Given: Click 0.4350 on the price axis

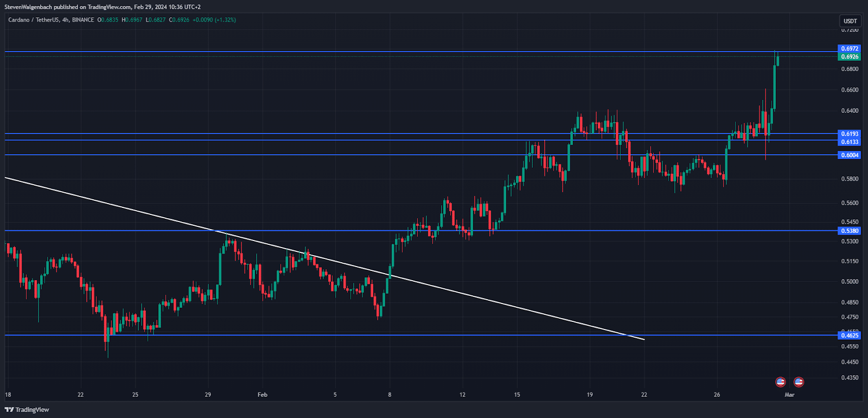Looking at the screenshot, I should (850, 377).
